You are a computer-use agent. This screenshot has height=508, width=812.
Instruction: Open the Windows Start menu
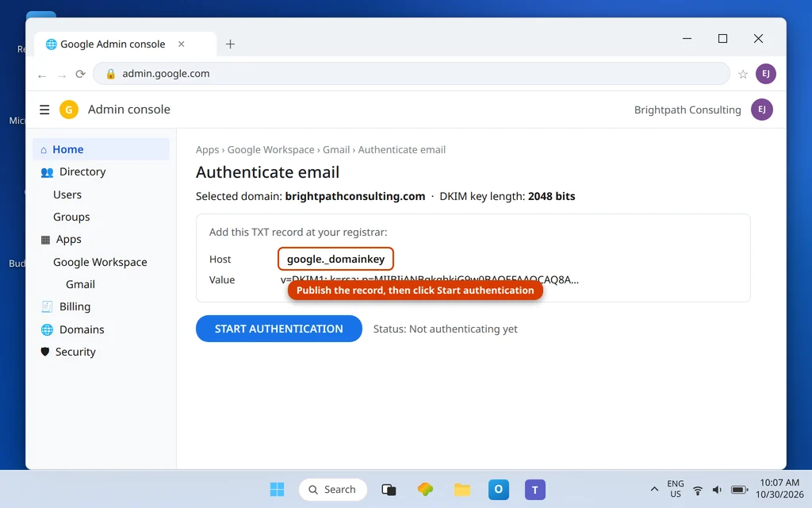(277, 489)
